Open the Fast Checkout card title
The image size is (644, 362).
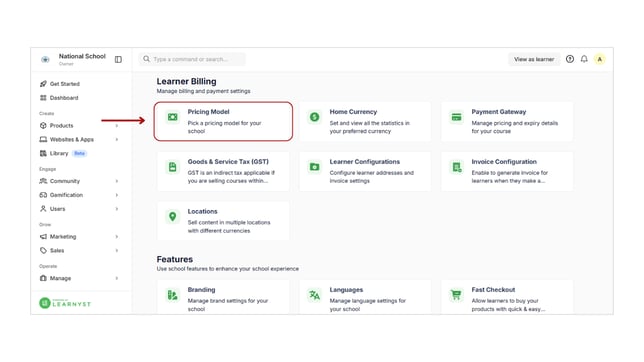click(x=493, y=290)
